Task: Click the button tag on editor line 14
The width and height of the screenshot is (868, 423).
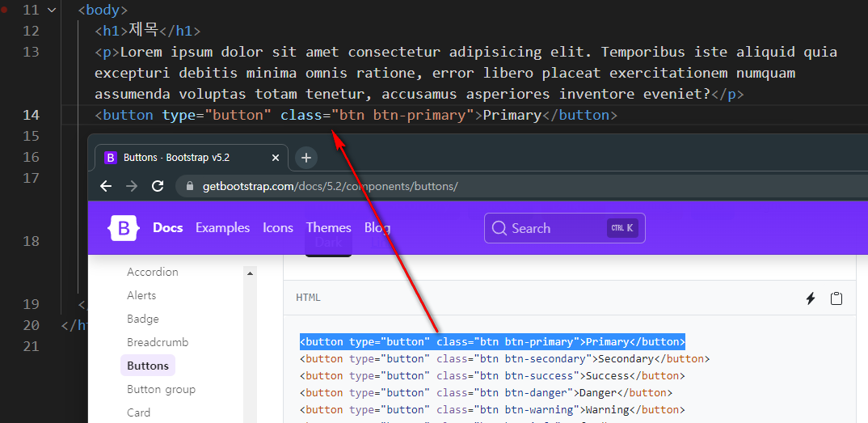Action: pyautogui.click(x=356, y=115)
